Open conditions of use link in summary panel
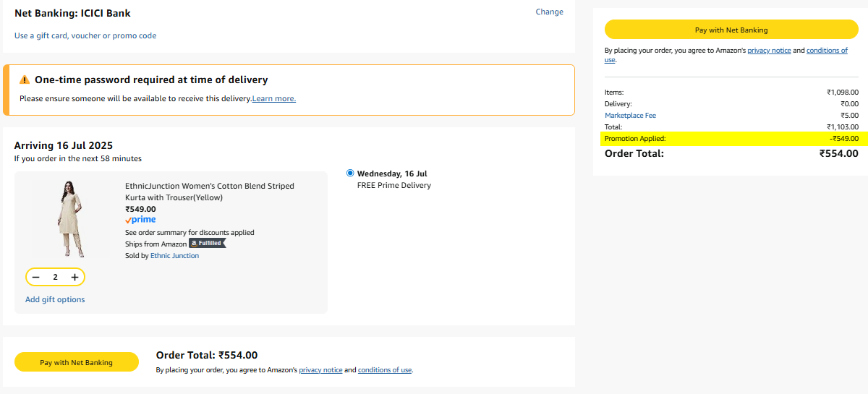 (827, 51)
